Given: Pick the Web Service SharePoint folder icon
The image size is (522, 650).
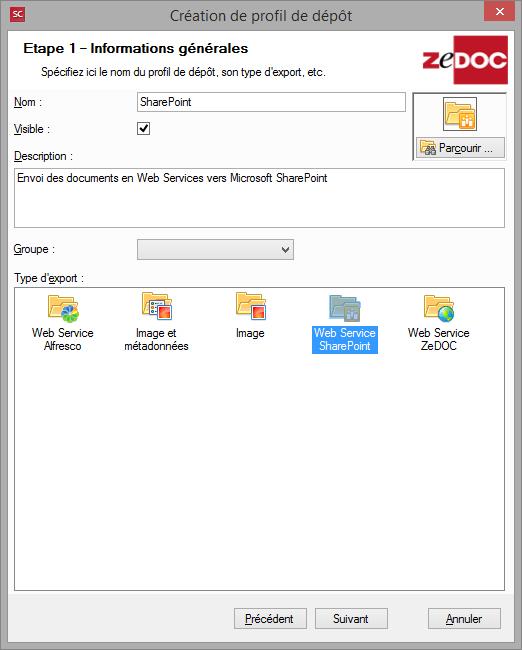Looking at the screenshot, I should [x=345, y=308].
